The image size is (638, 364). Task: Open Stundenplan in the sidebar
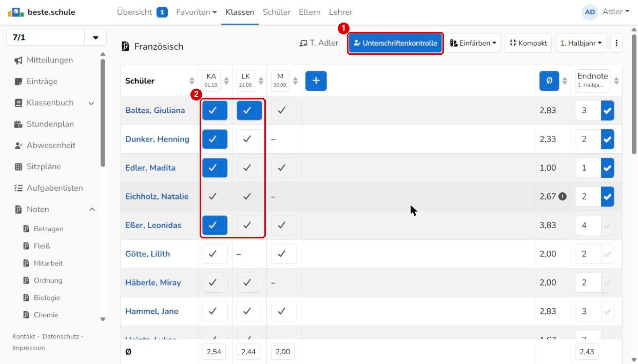coord(50,124)
